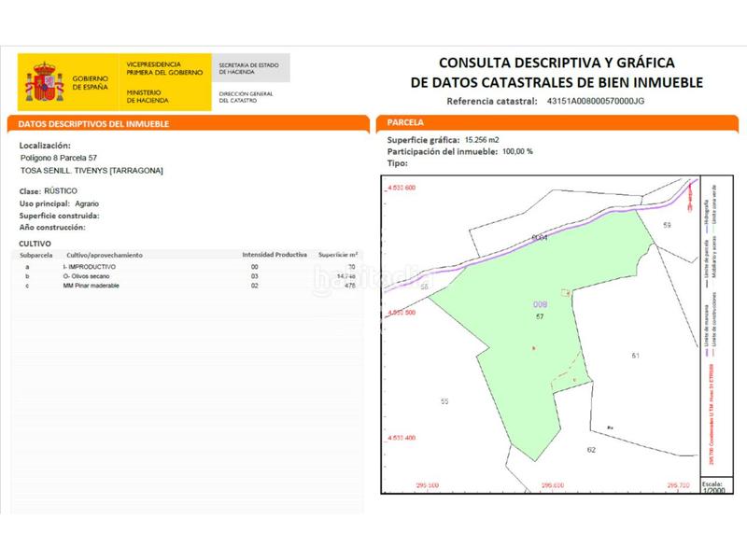Select the MM Pinar maderable row

93,286
